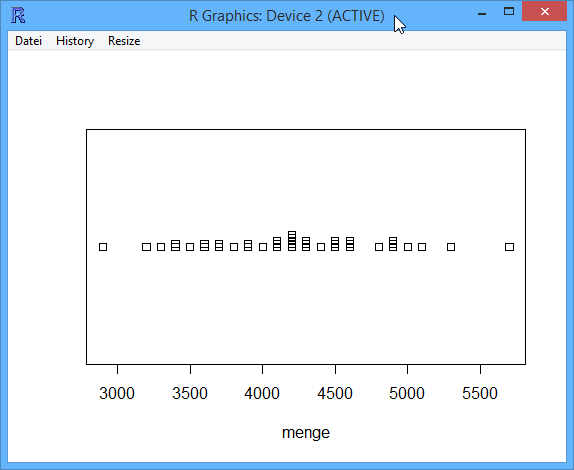Click the menge x-axis label

[x=306, y=433]
